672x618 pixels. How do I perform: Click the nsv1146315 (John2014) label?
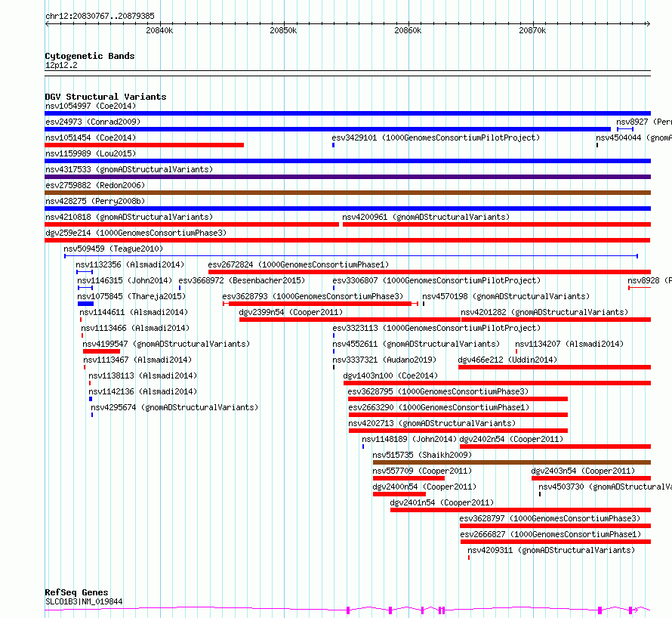click(125, 280)
